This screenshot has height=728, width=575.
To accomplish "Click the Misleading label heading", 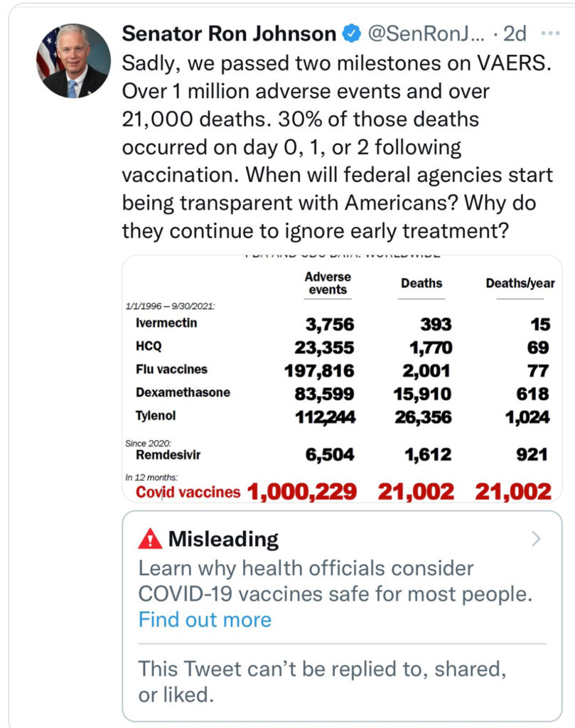I will pos(223,540).
